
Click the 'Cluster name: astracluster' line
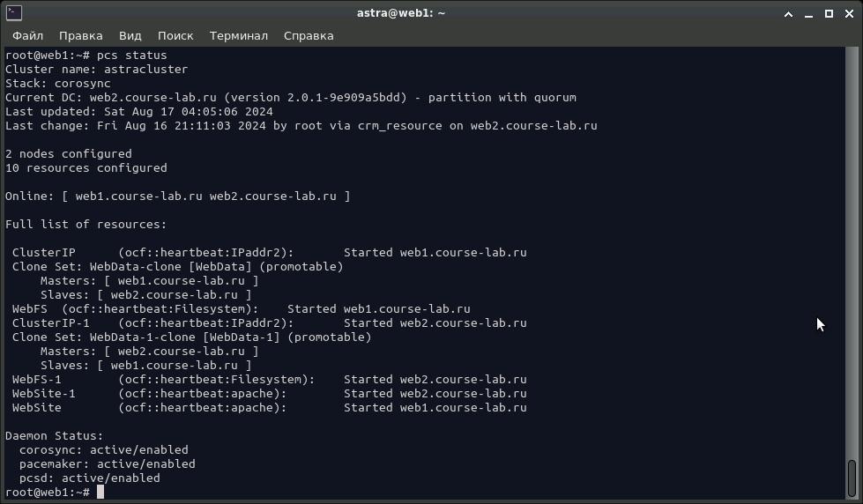[96, 69]
